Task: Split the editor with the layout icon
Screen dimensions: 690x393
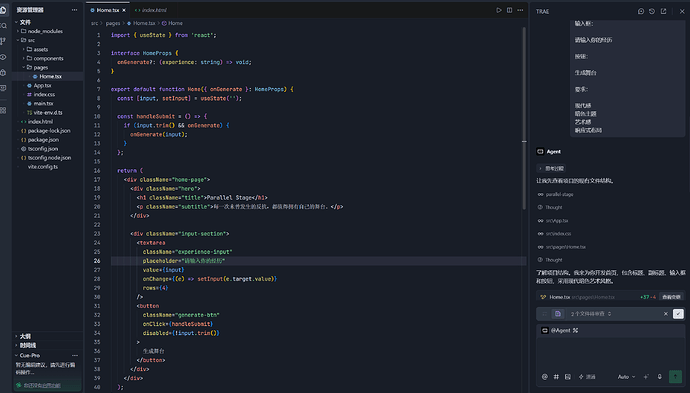Action: point(509,10)
